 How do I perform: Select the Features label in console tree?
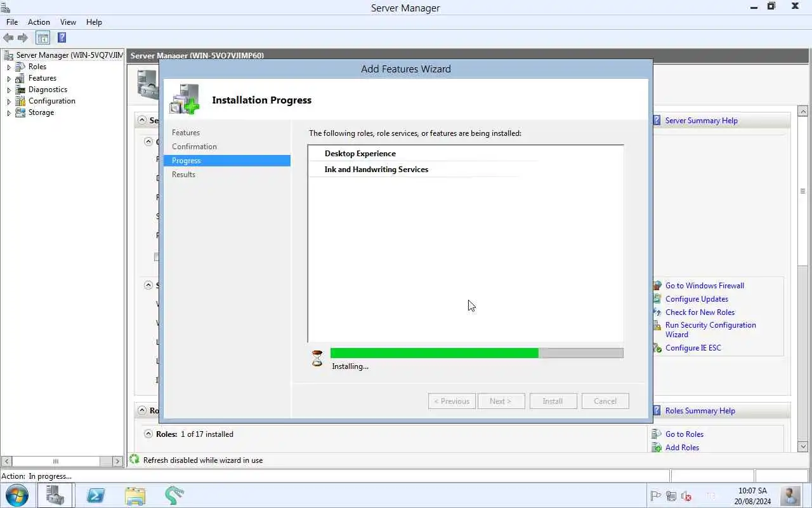[43, 78]
